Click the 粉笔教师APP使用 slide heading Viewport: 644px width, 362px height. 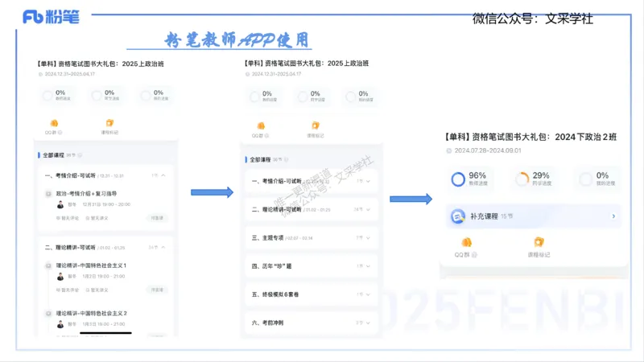pos(236,39)
